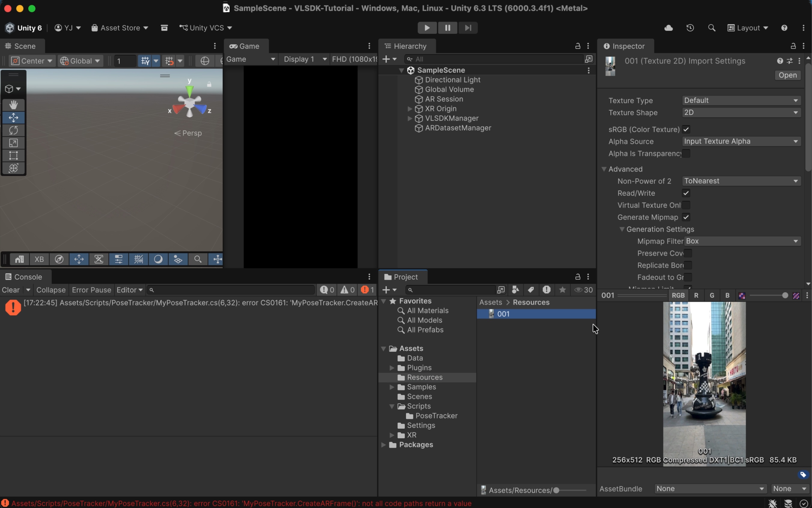Uncheck the sRGB (Color Texture) checkbox
This screenshot has width=812, height=508.
[x=686, y=129]
